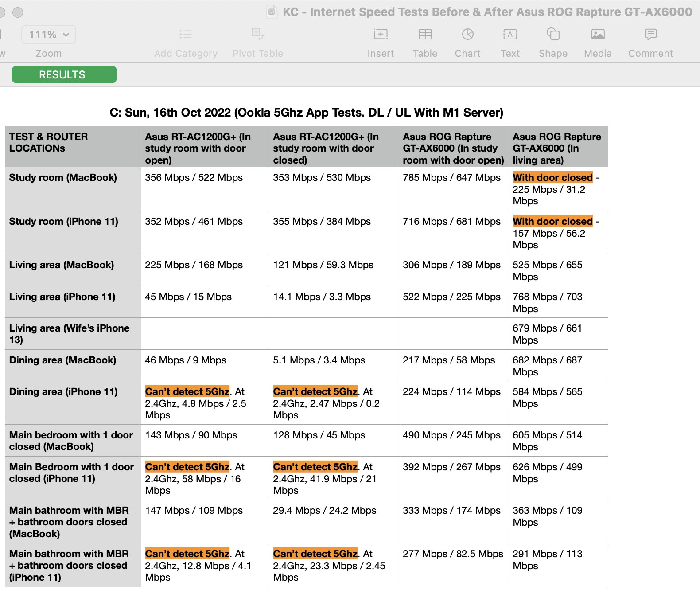Select the 'Living area (MacBook)' row label
The image size is (700, 594).
[73, 270]
